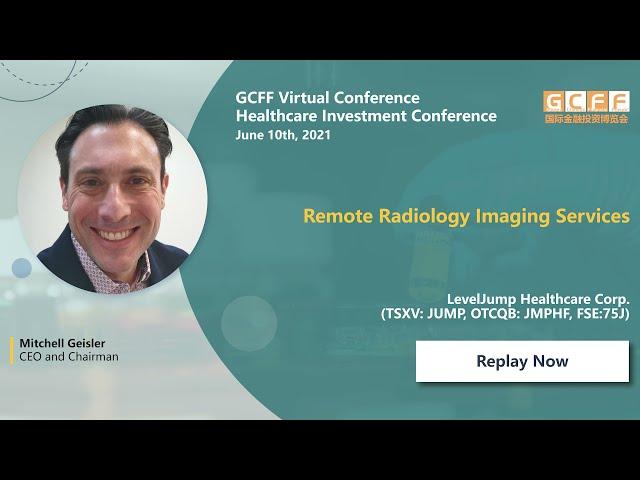640x480 pixels.
Task: Click the name Mitchell Geisler
Action: [x=62, y=343]
